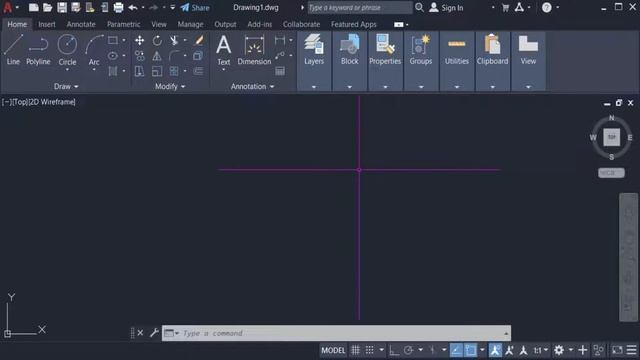The width and height of the screenshot is (640, 360).
Task: Toggle isometric drafting
Action: tap(432, 350)
